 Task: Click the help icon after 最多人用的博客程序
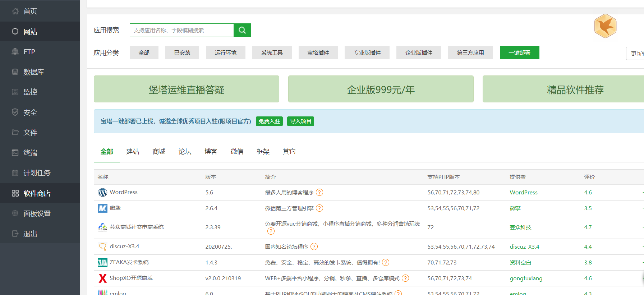click(319, 193)
